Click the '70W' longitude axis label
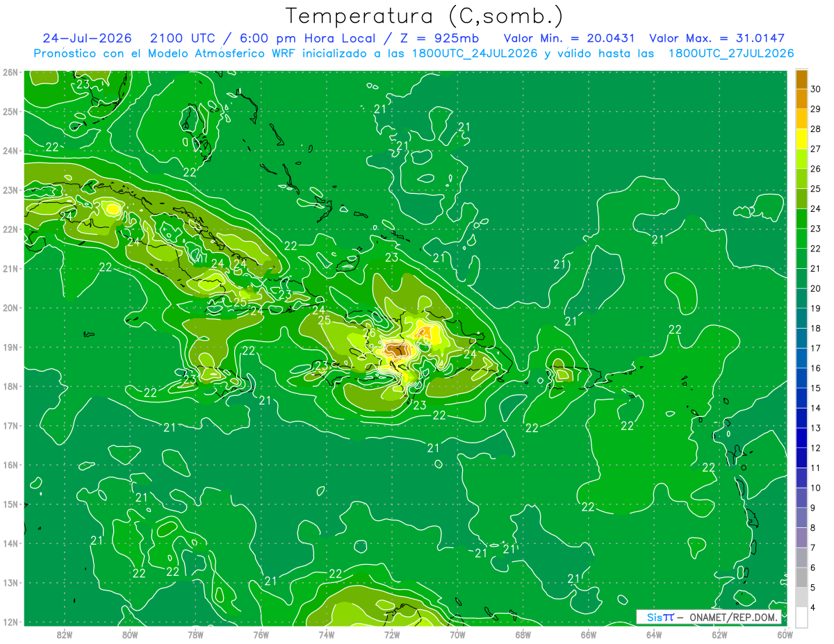The height and width of the screenshot is (644, 834). coord(457,634)
